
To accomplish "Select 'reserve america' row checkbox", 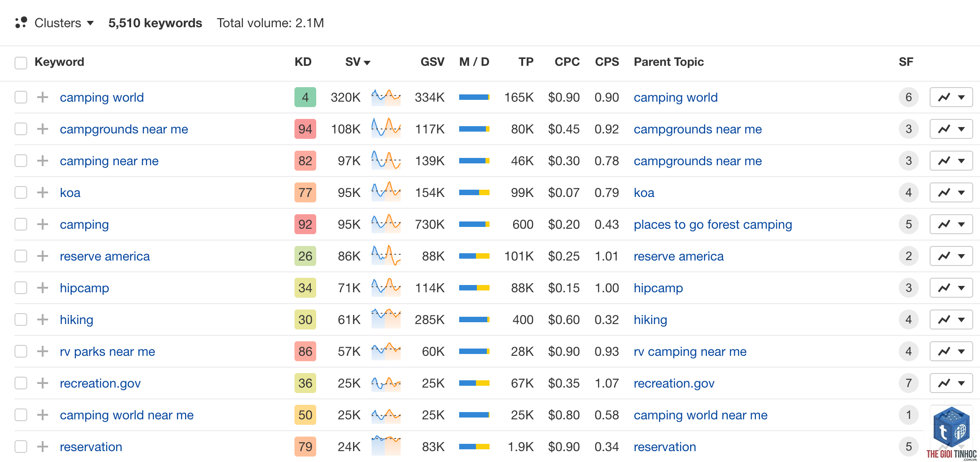I will [21, 256].
